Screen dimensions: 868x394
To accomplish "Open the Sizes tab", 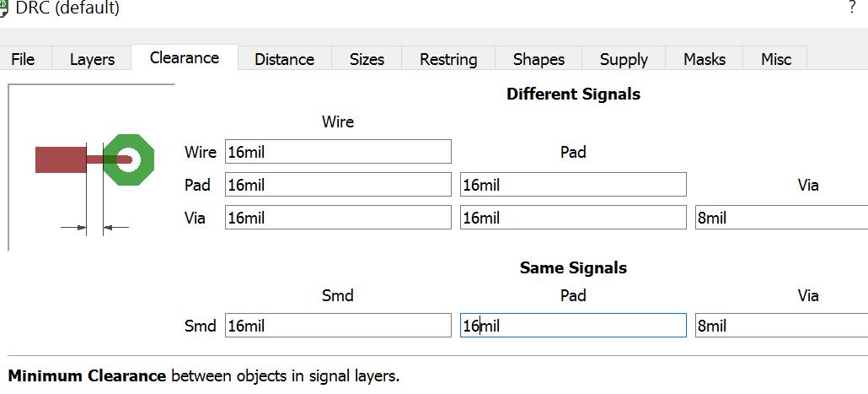I will coord(367,59).
